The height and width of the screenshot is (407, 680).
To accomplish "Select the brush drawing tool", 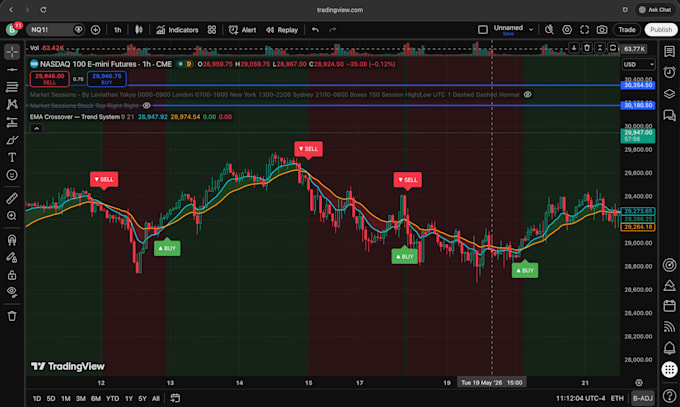I will 12,140.
